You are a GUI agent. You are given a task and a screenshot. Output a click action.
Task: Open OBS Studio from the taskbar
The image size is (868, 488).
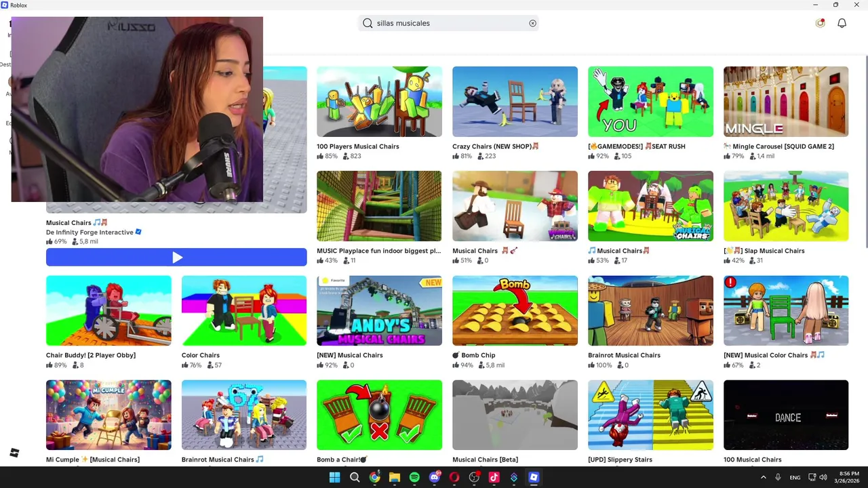474,477
